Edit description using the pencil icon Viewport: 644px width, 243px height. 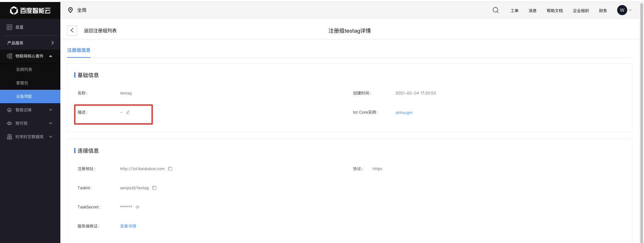pos(128,112)
